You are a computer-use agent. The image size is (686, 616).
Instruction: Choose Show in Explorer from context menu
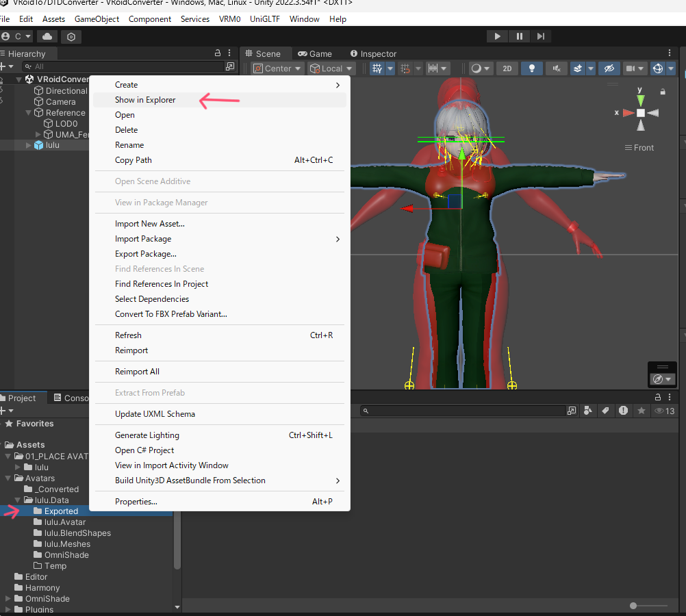coord(145,100)
